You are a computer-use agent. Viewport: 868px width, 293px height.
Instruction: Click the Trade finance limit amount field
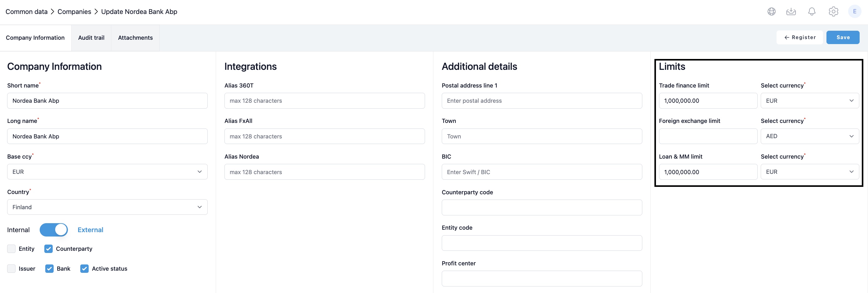coord(708,101)
